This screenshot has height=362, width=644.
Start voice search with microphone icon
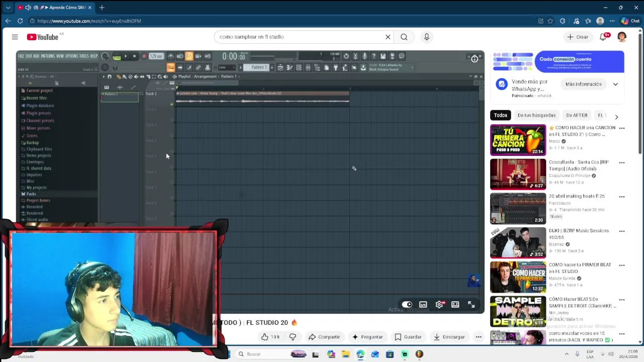point(427,37)
